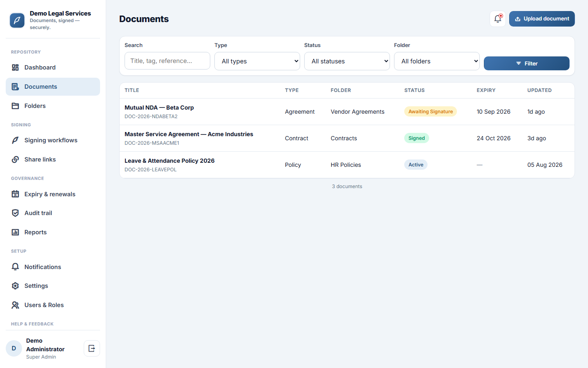This screenshot has height=368, width=588.
Task: Click the Awaiting Signature status badge
Action: 430,112
